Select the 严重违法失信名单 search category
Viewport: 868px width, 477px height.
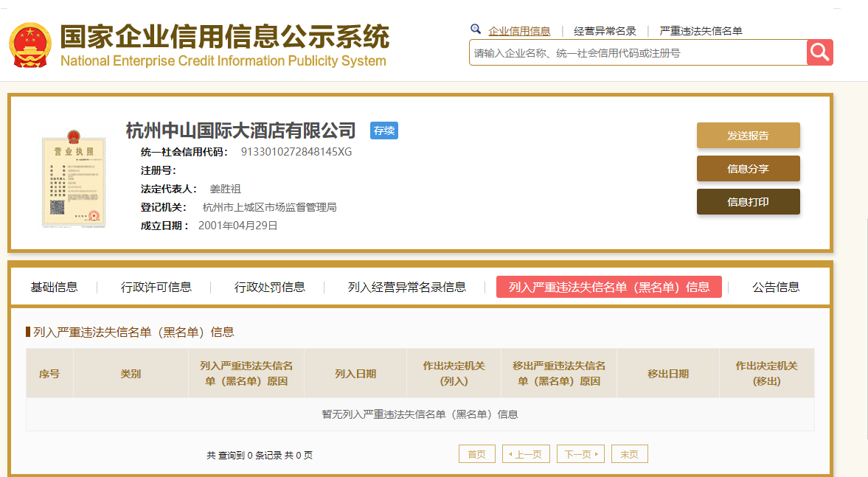click(x=701, y=31)
